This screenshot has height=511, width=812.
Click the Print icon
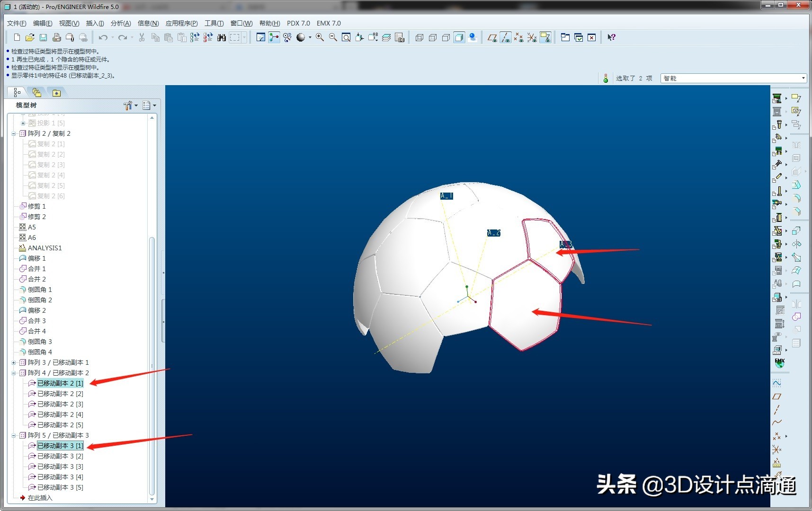(x=56, y=38)
